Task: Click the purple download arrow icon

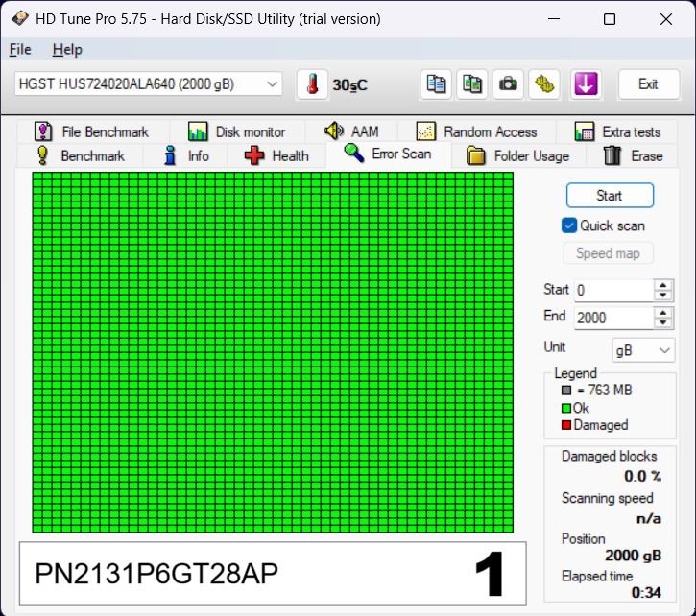Action: (586, 84)
